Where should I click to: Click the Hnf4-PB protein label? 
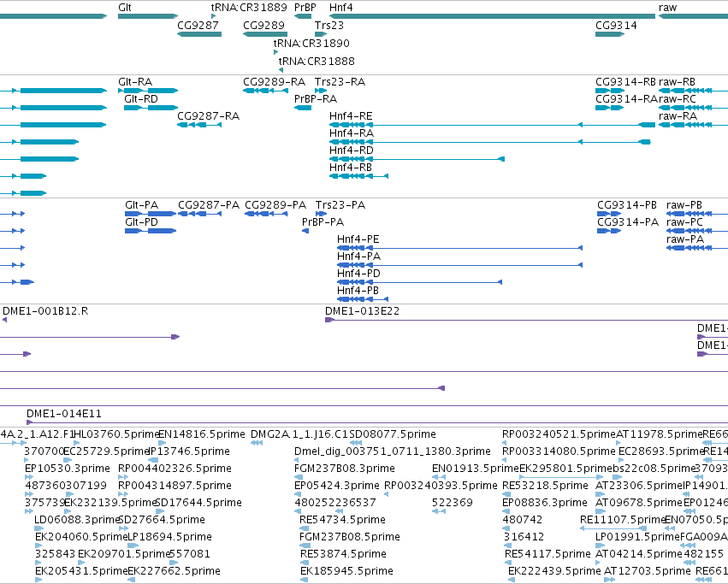pyautogui.click(x=358, y=291)
